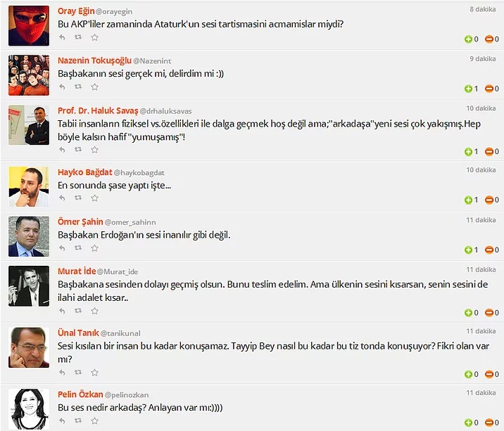
Task: Open Ünal Tanık's profile picture
Action: tap(29, 347)
